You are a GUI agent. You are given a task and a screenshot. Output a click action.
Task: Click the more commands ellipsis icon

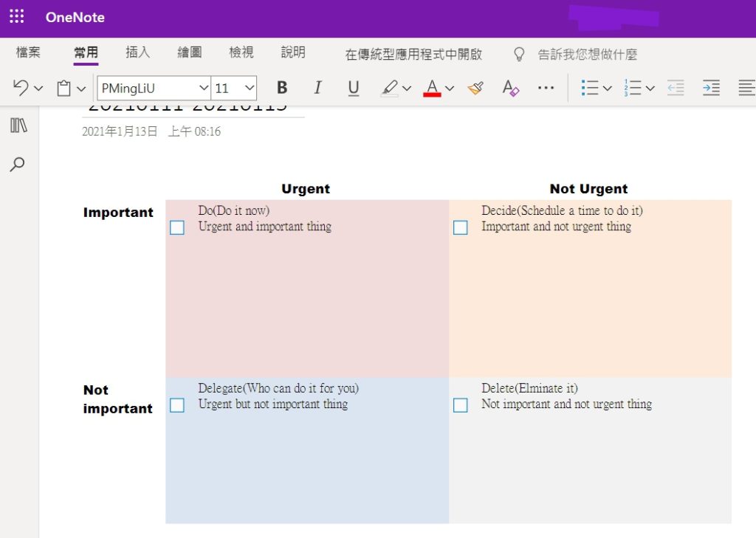coord(546,88)
